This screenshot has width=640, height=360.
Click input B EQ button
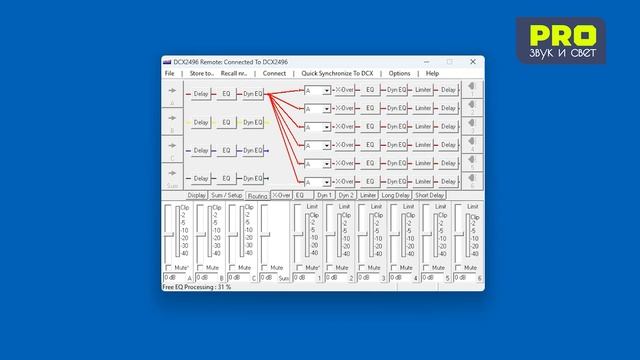pyautogui.click(x=226, y=122)
